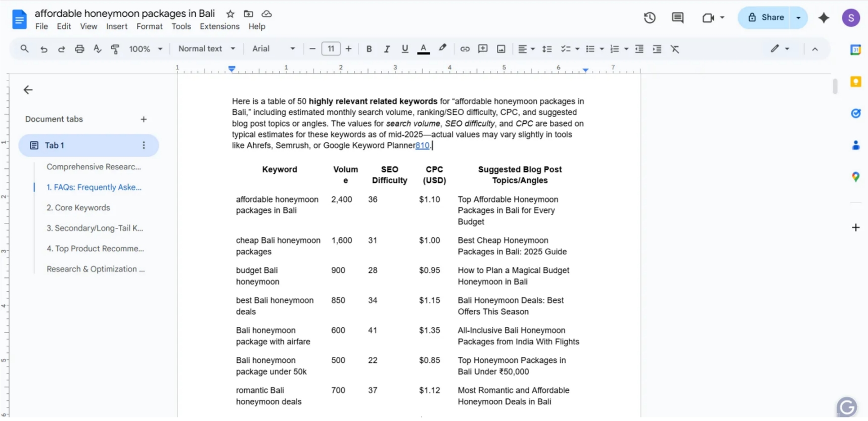Jump to 2. Core Keywords heading
This screenshot has width=868, height=421.
[x=78, y=208]
